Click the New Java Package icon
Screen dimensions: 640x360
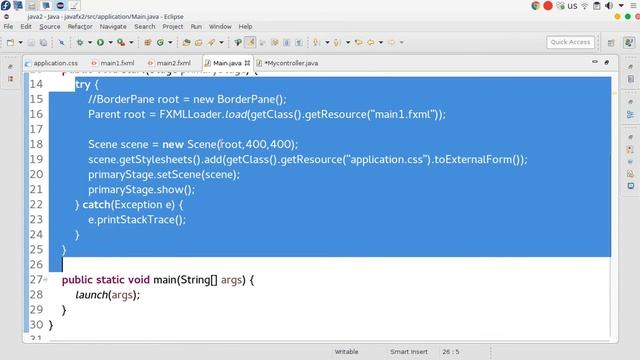tap(148, 42)
